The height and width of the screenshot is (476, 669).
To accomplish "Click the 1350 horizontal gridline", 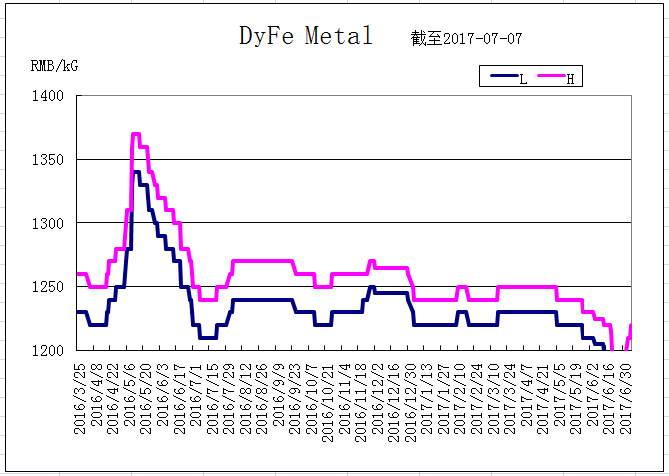I will coord(354,160).
